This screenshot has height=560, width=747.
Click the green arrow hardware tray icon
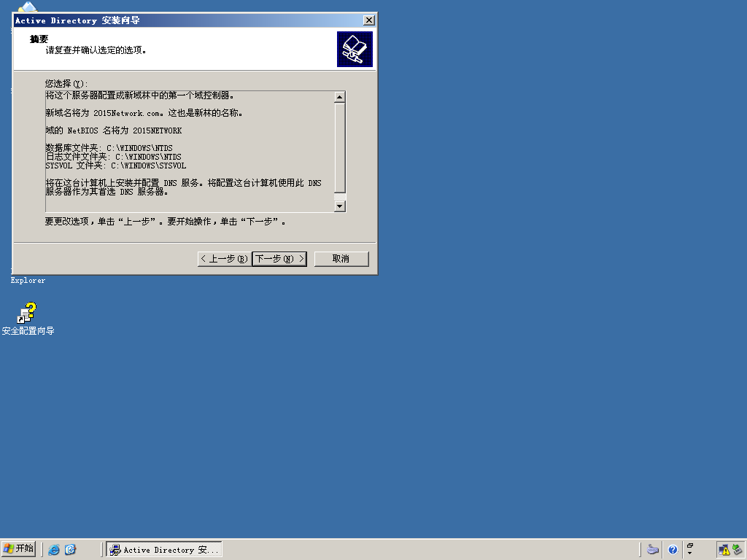[x=737, y=550]
